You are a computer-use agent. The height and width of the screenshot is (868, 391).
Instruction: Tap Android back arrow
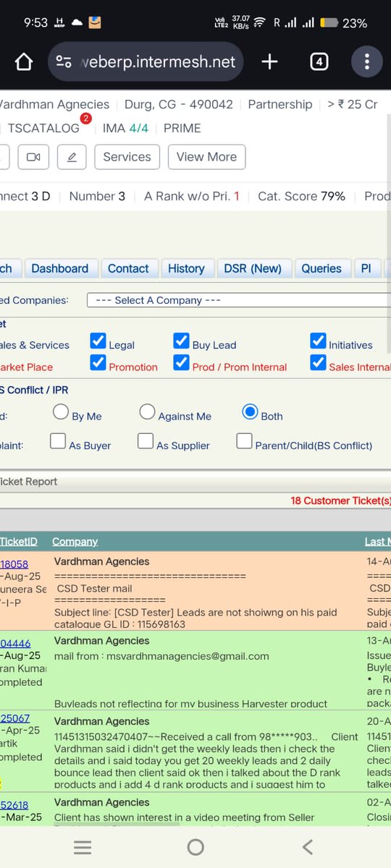308,848
